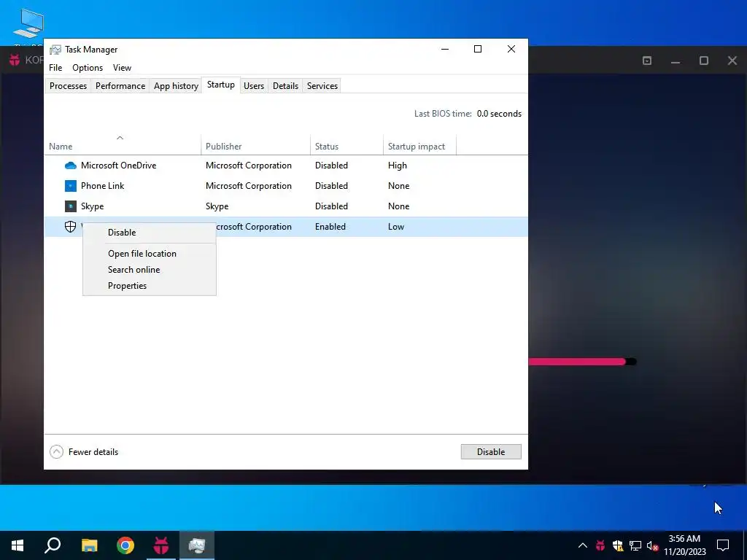
Task: Switch to the Users tab
Action: coord(254,86)
